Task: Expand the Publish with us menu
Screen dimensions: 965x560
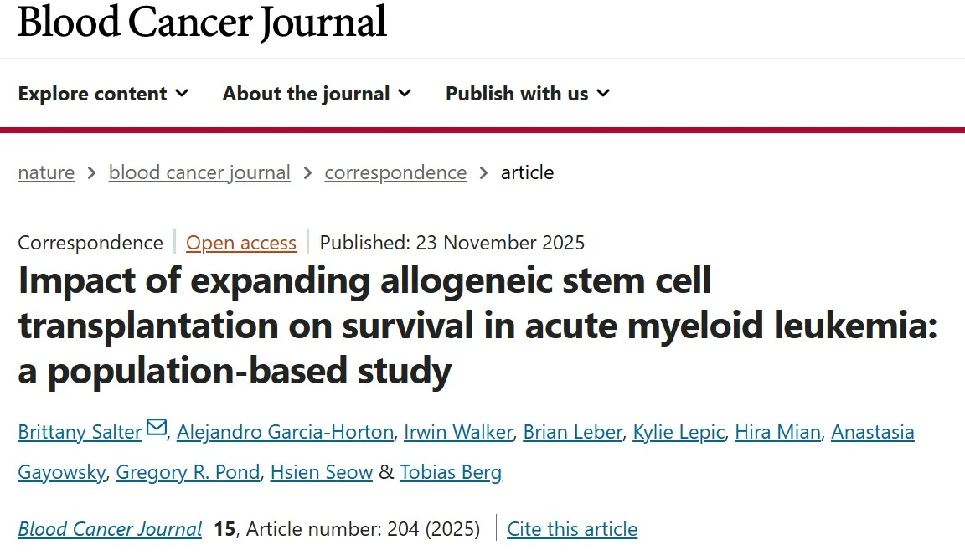Action: [x=528, y=94]
